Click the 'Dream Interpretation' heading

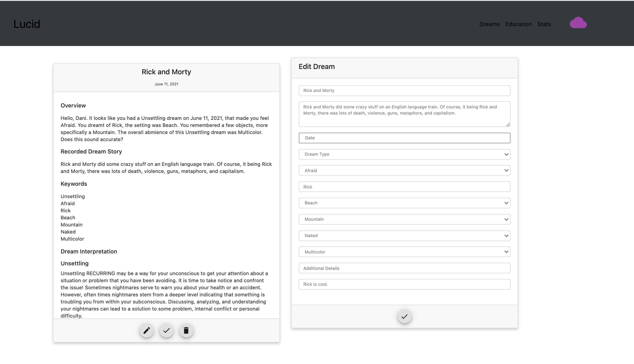(x=89, y=251)
